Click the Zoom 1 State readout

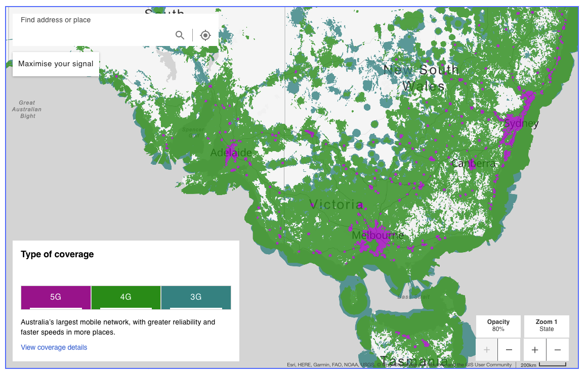[x=547, y=325]
